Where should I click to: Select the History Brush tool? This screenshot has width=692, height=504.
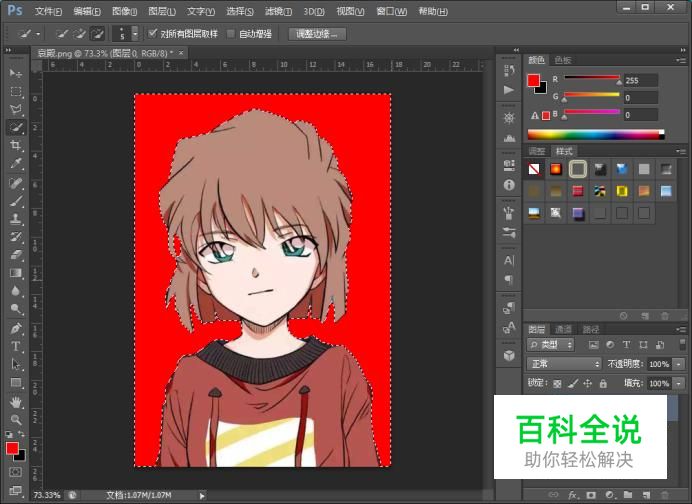tap(16, 237)
